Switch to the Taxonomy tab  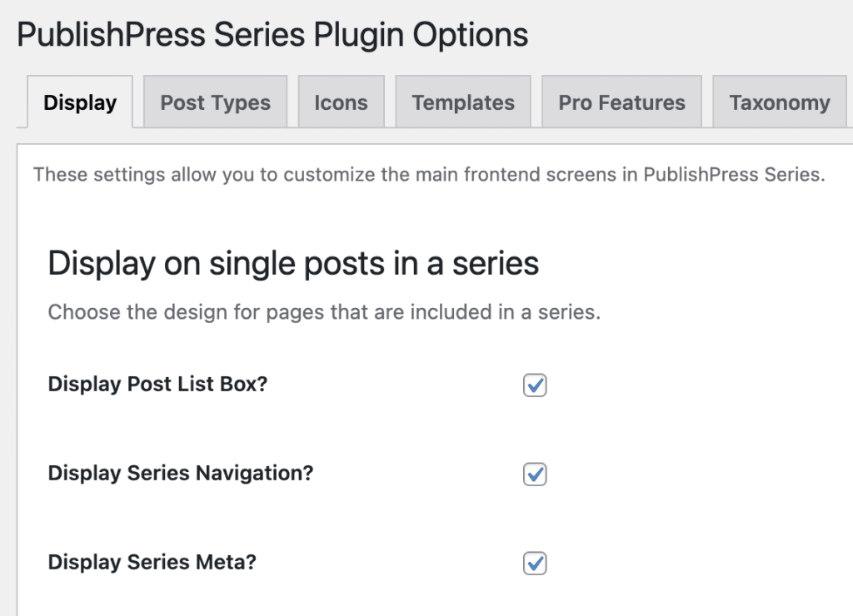(x=779, y=102)
